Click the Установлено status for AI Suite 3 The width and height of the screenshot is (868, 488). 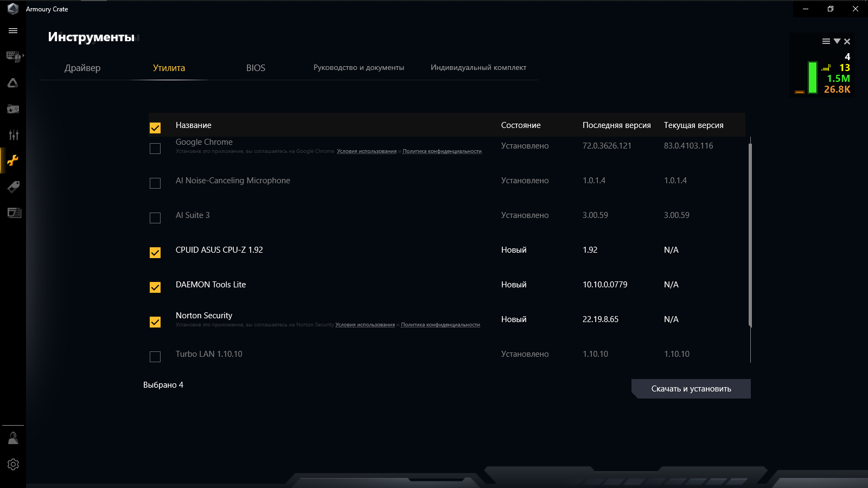click(525, 215)
